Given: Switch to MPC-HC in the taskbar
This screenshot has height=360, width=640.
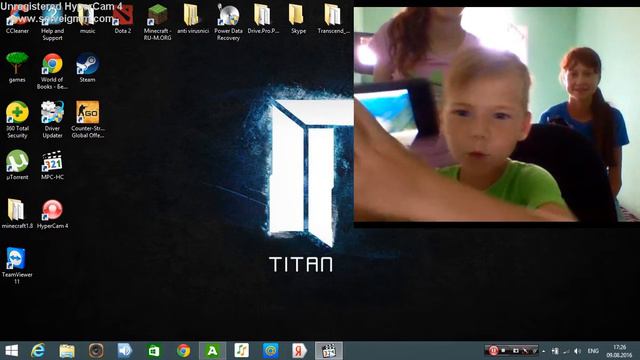Looking at the screenshot, I should click(x=329, y=351).
